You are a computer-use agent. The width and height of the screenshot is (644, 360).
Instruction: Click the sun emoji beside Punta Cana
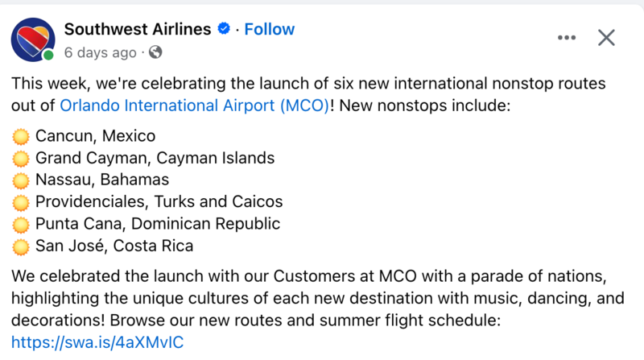click(x=21, y=225)
